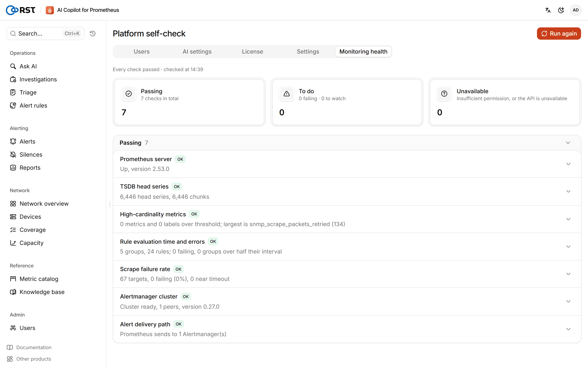Expand the Alertmanager cluster check

tap(347, 302)
